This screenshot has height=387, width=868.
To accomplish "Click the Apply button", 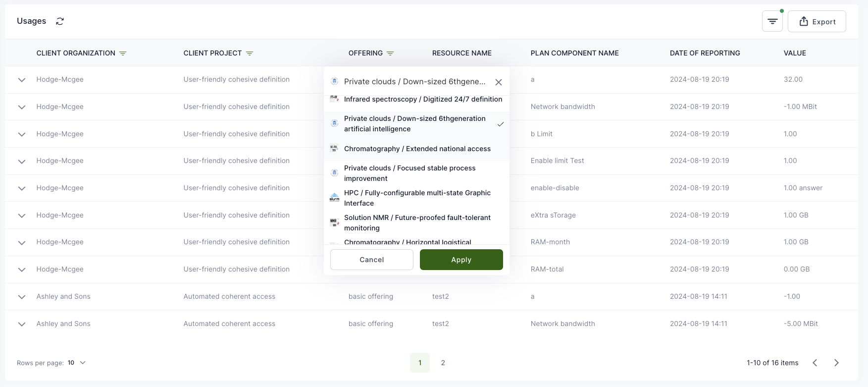I will (461, 260).
